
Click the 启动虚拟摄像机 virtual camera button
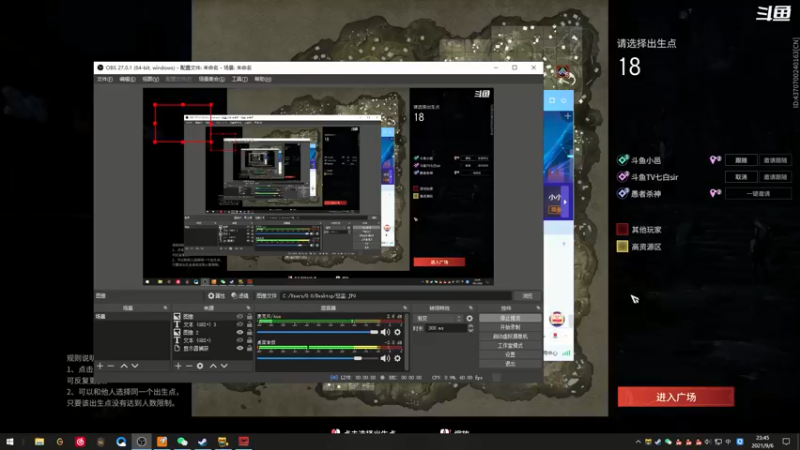pyautogui.click(x=510, y=336)
